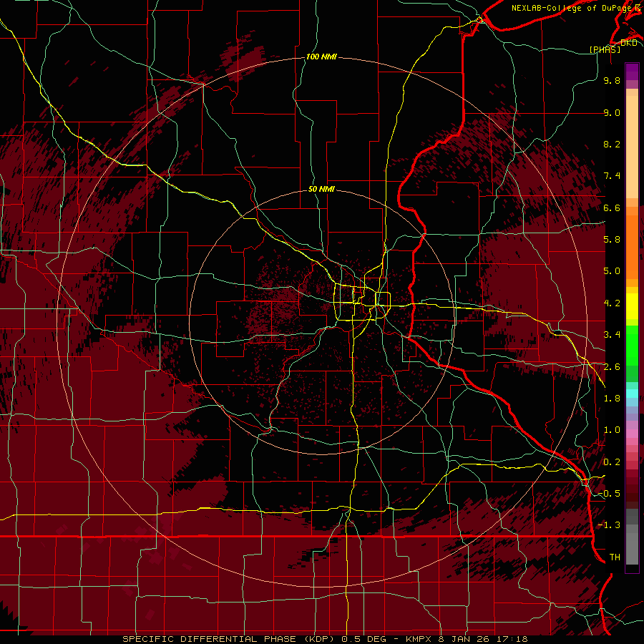
Task: Click the 1.0 legend value
Action: point(612,430)
